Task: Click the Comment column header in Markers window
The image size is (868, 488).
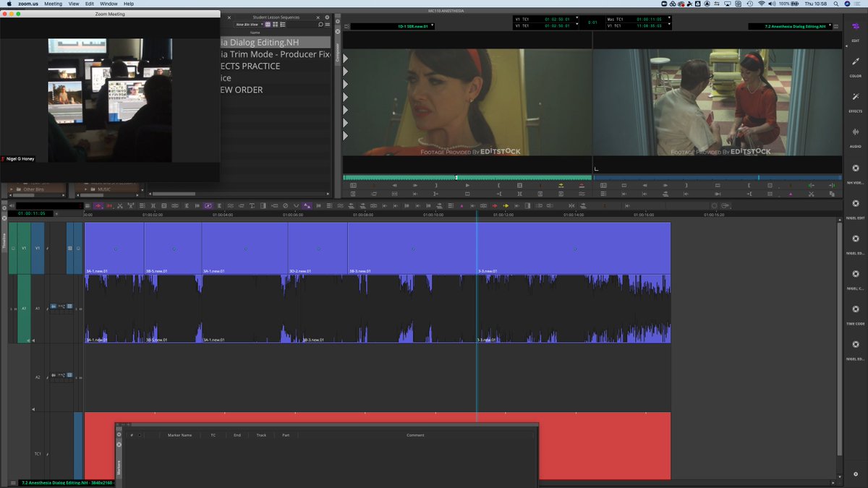Action: [x=414, y=435]
